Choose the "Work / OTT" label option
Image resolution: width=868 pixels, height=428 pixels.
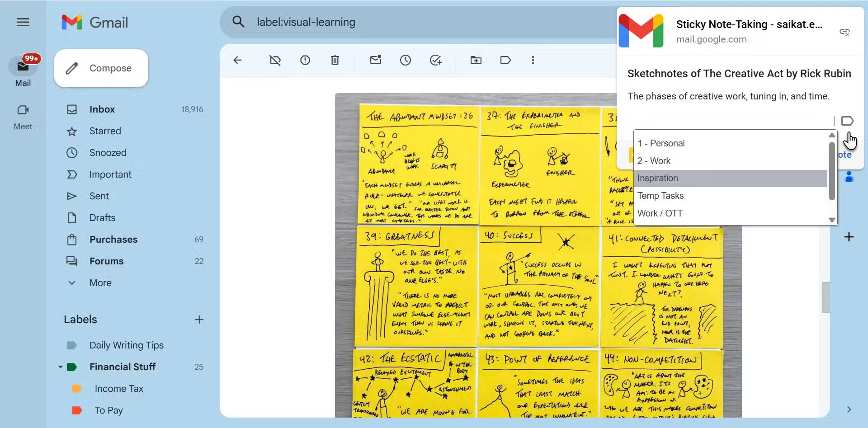pos(730,213)
